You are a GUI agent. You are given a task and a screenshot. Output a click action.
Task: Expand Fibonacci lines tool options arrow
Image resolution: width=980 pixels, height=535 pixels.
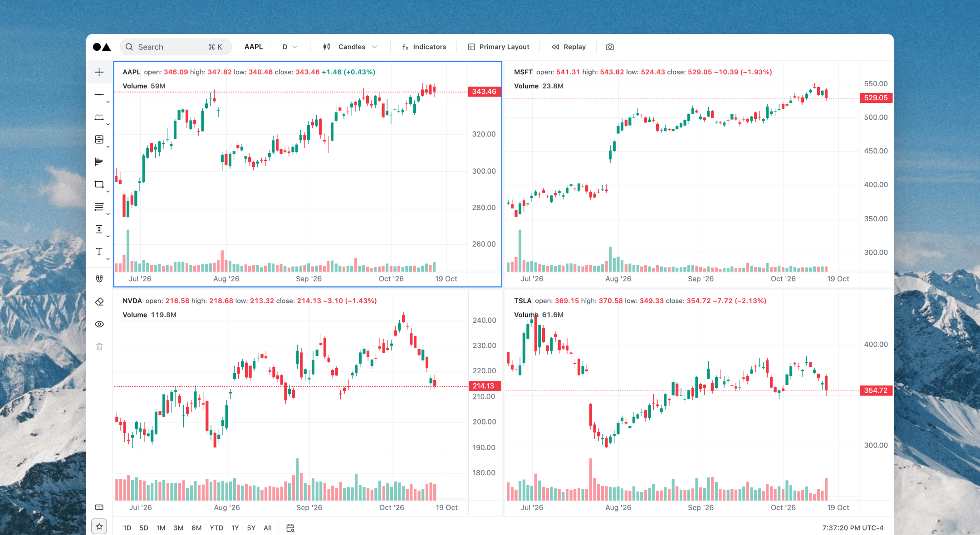(108, 214)
